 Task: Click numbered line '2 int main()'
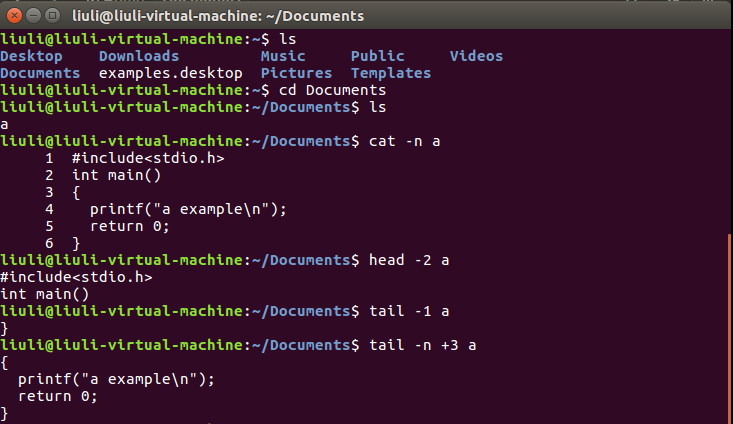click(103, 175)
